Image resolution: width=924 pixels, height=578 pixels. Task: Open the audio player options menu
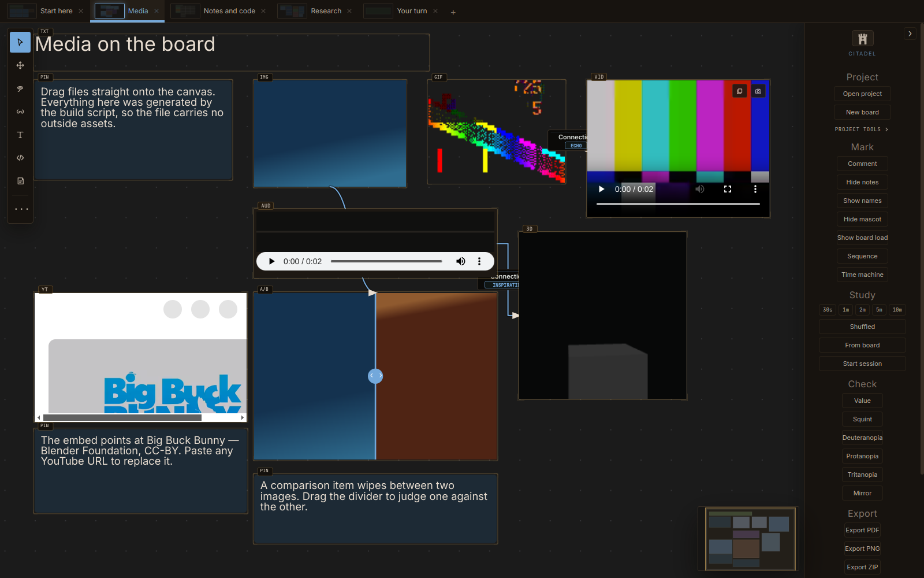tap(479, 261)
